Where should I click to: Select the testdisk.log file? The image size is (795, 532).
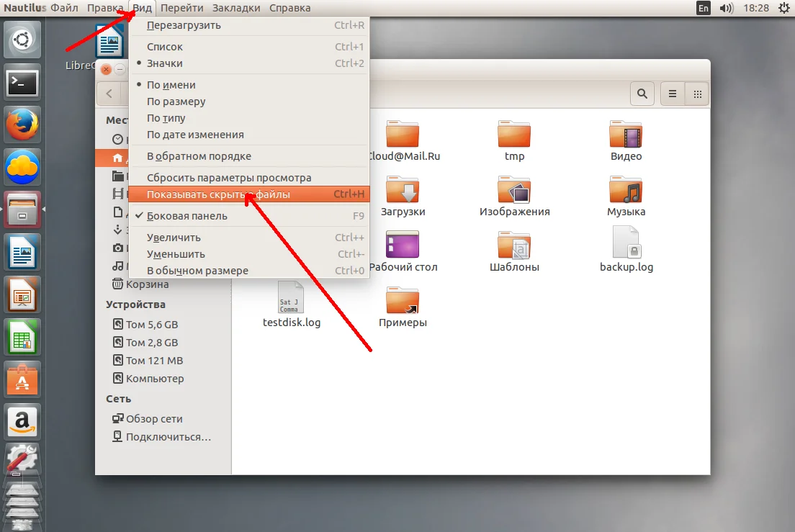(292, 305)
